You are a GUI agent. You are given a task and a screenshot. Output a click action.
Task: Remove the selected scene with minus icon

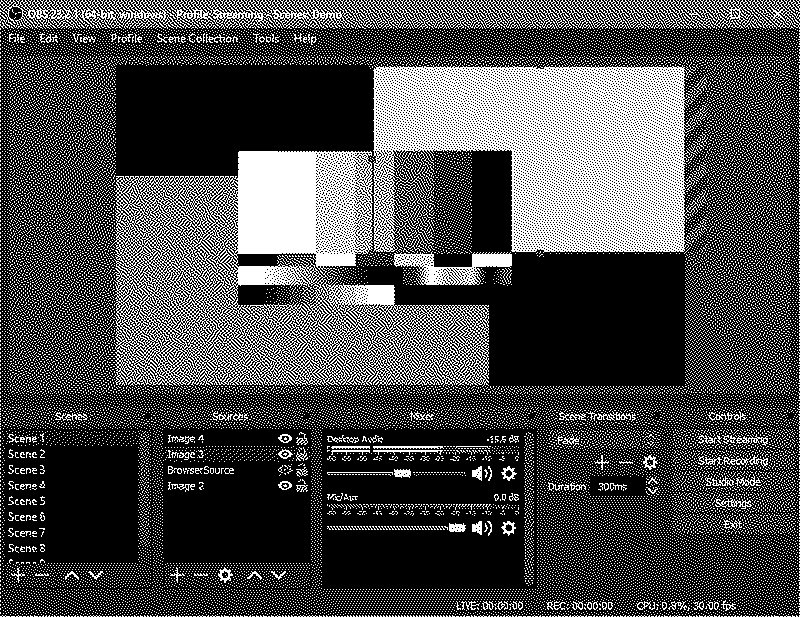[41, 575]
